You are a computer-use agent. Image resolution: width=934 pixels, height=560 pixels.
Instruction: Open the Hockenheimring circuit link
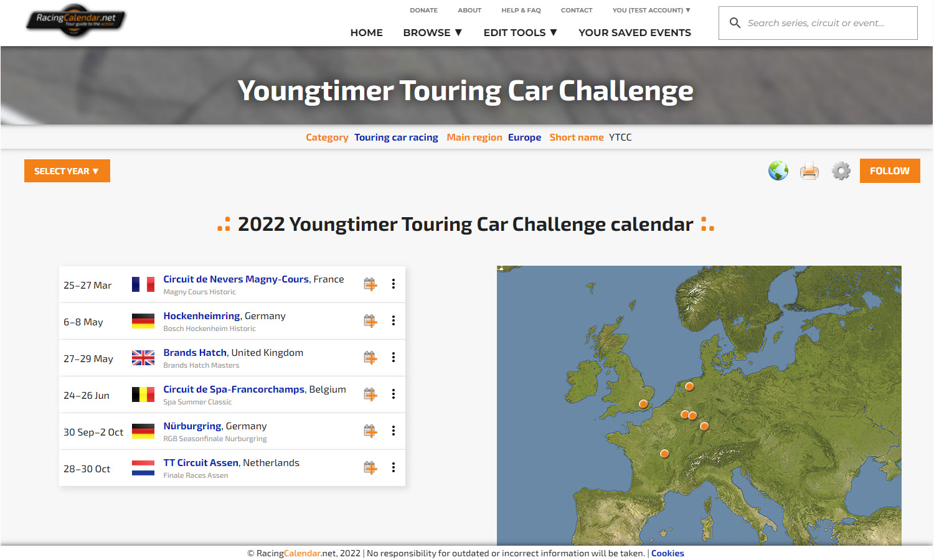(202, 316)
